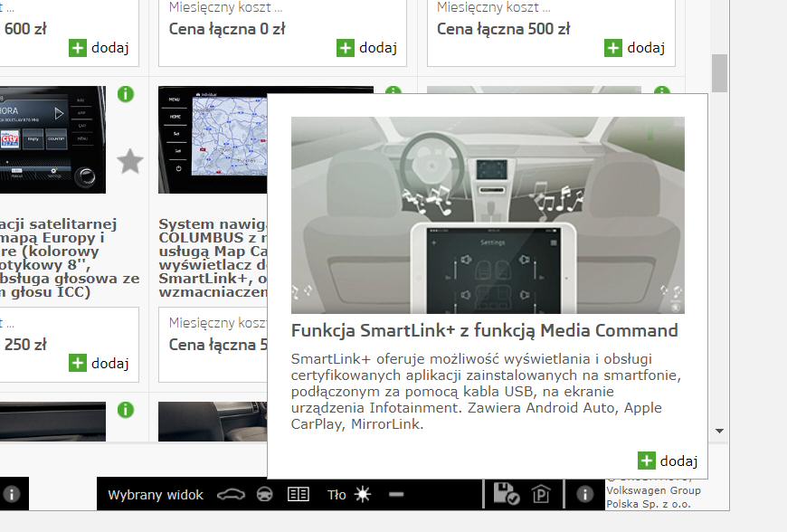The height and width of the screenshot is (532, 787).
Task: Click the info icon at the toolbar's left end
Action: pos(12,494)
